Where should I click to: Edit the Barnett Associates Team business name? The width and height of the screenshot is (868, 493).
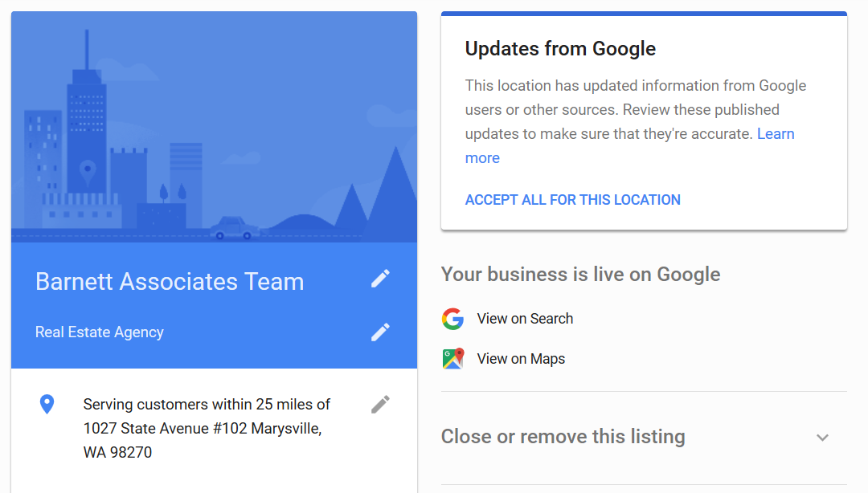point(380,279)
